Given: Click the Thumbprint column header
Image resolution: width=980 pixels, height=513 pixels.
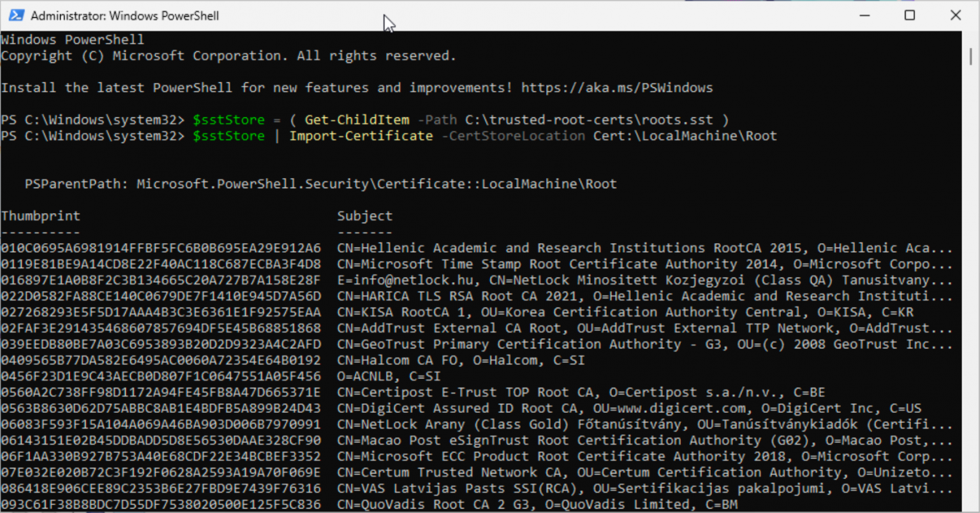Looking at the screenshot, I should coord(40,215).
